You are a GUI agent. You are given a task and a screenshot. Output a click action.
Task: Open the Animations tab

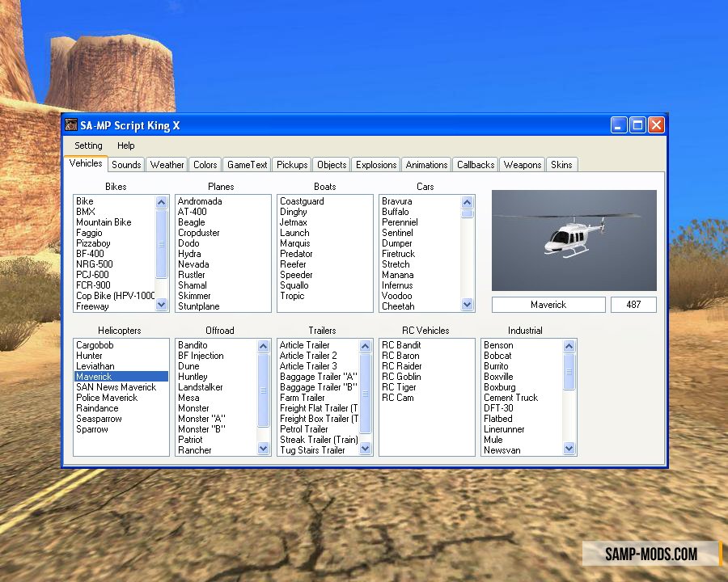tap(426, 165)
